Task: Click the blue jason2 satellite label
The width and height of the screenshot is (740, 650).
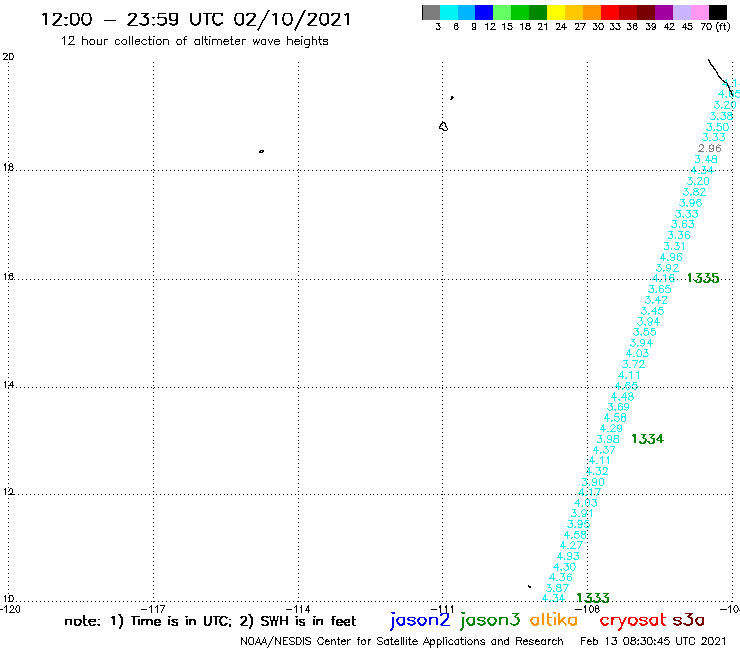Action: (420, 621)
